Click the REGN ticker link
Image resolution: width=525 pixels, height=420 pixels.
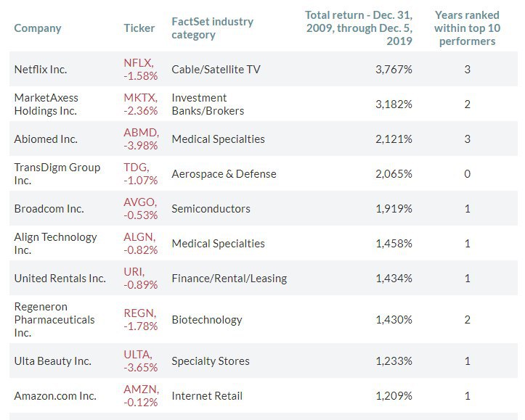(138, 313)
